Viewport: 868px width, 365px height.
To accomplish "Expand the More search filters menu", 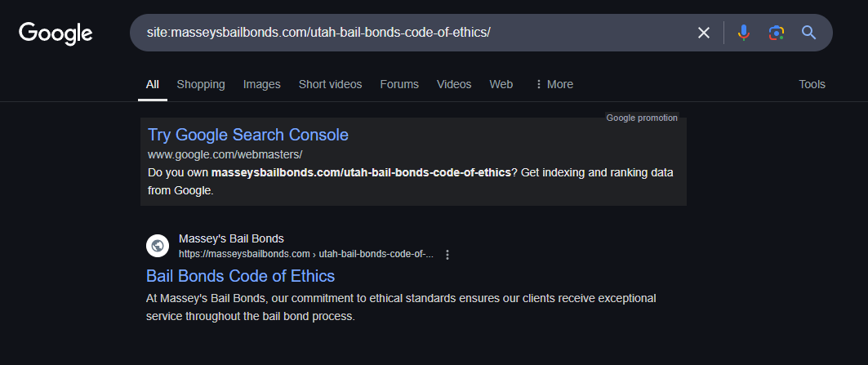I will click(554, 85).
